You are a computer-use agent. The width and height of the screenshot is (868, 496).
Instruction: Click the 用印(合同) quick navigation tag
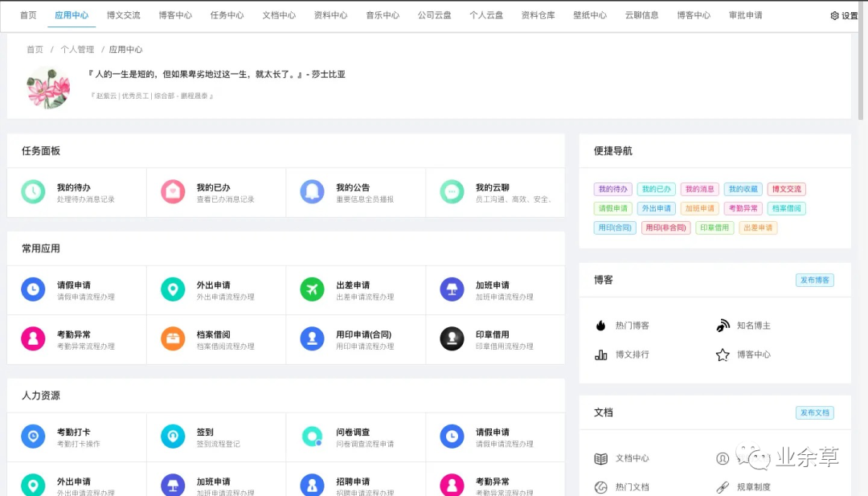coord(615,228)
